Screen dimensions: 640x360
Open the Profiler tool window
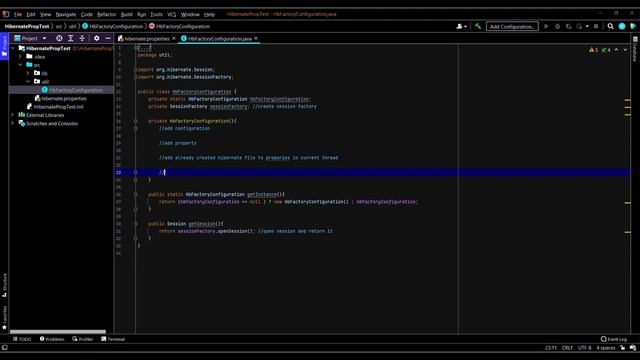pos(83,339)
